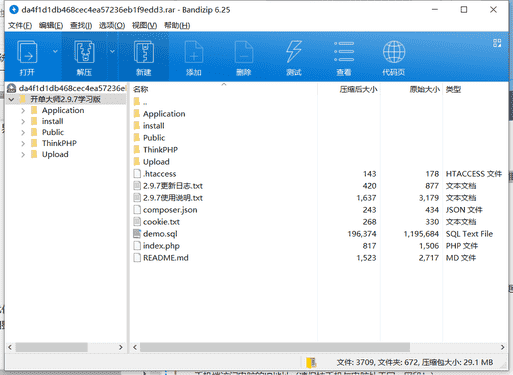Click the Test (测试) lightning icon

294,51
